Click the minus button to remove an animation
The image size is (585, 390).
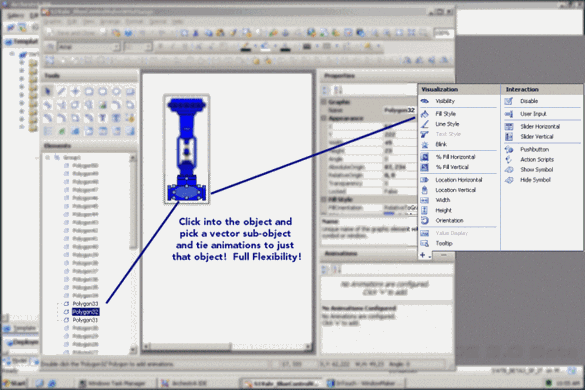444,255
